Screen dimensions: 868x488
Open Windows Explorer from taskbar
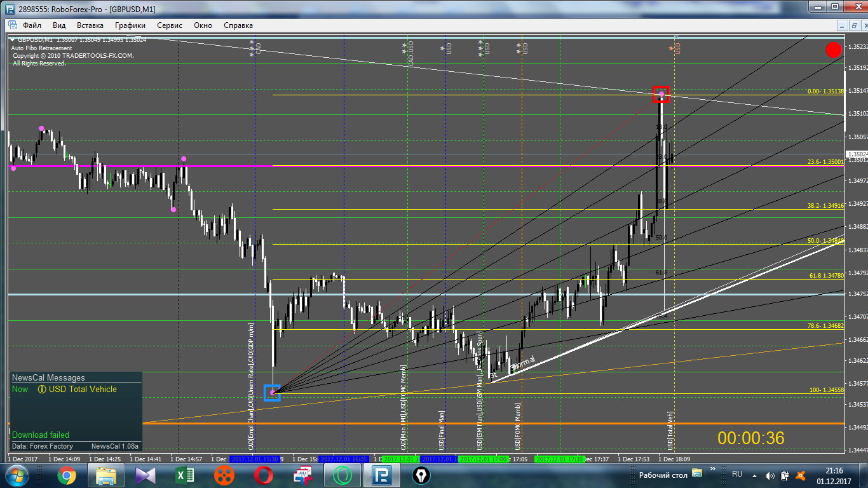tap(105, 475)
